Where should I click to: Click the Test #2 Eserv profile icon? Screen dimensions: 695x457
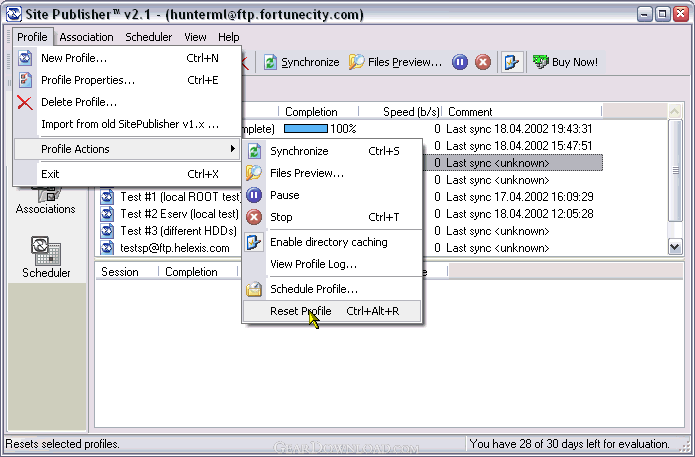click(107, 214)
